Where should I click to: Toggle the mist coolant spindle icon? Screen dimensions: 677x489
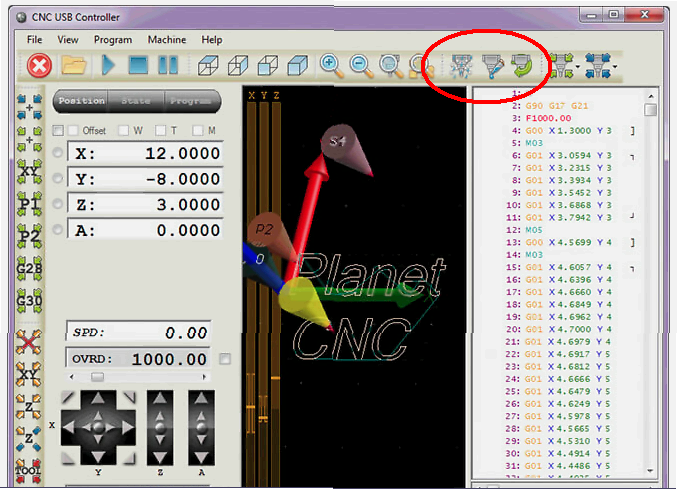[461, 66]
